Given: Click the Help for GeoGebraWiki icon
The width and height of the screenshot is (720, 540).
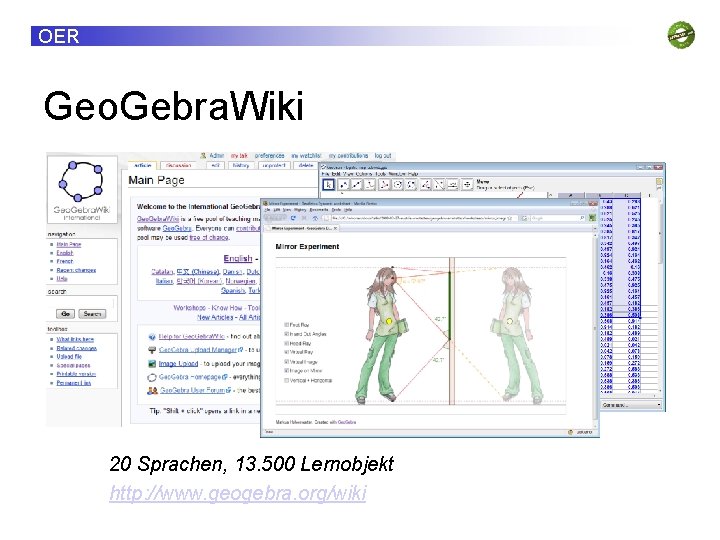Looking at the screenshot, I should (x=152, y=337).
